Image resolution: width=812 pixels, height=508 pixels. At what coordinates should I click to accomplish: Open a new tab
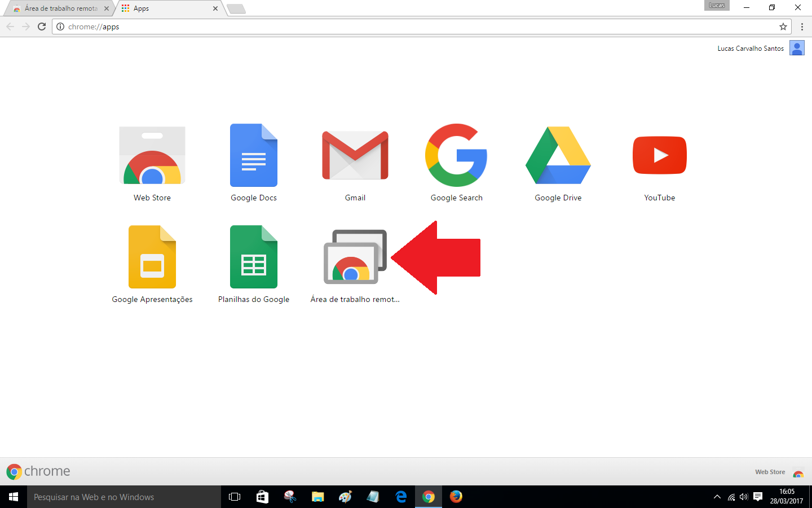pyautogui.click(x=236, y=8)
